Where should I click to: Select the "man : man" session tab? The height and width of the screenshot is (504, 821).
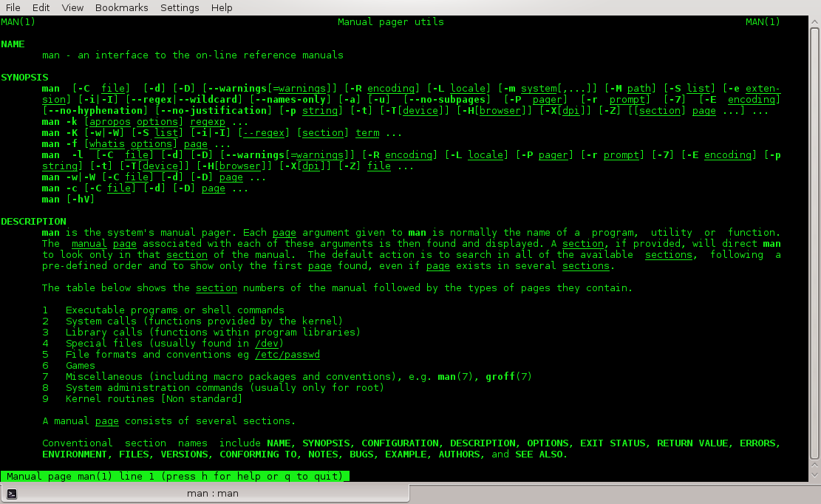click(205, 494)
